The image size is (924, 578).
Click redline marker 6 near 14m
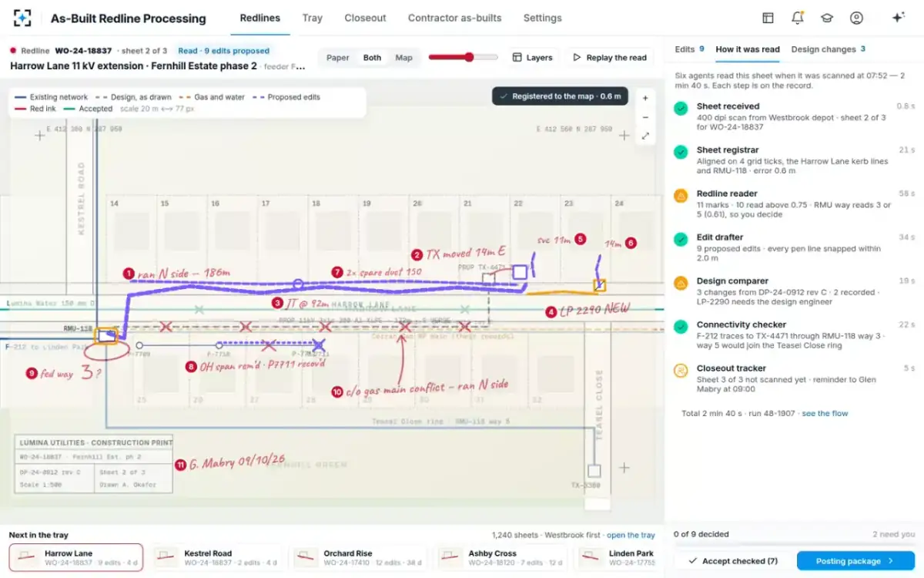pos(631,243)
